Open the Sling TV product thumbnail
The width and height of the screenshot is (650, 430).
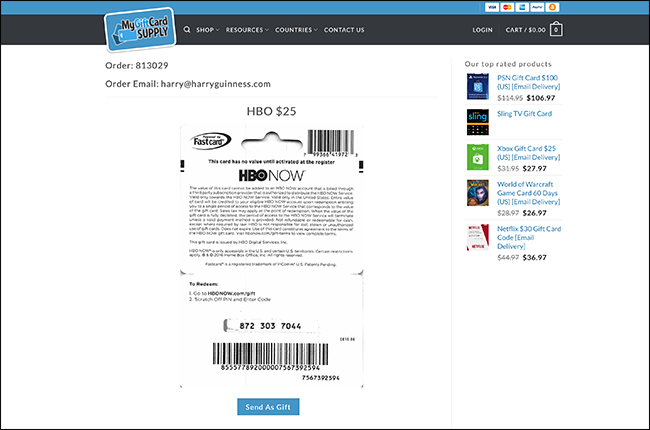(x=478, y=122)
